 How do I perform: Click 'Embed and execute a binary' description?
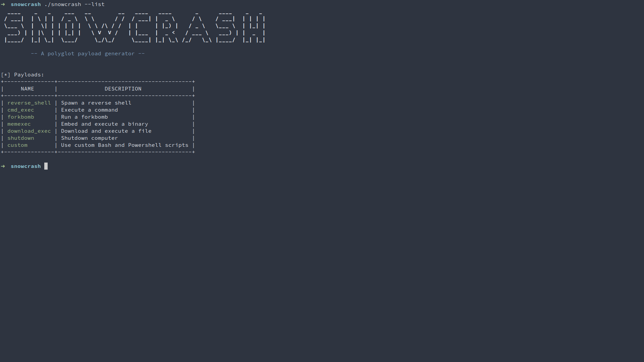coord(105,124)
